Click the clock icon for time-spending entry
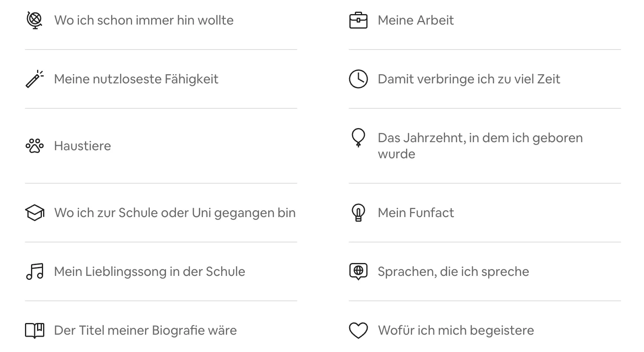Viewport: 644px width, 352px height. [358, 79]
